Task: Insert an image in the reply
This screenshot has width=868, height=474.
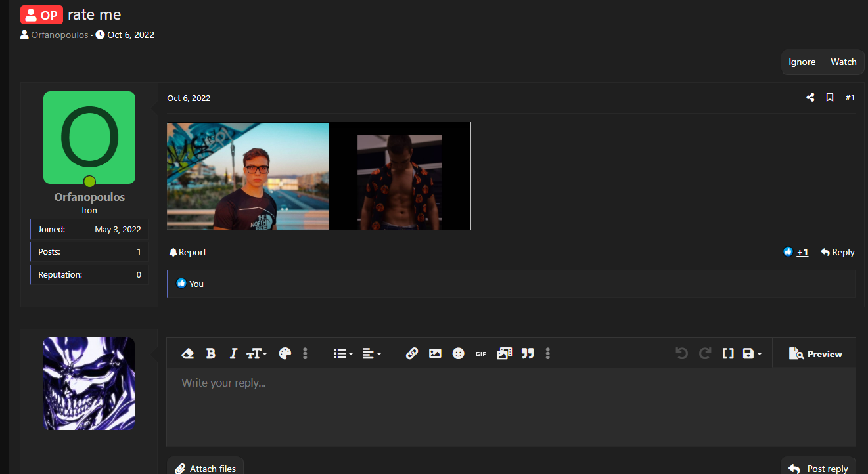Action: (435, 354)
